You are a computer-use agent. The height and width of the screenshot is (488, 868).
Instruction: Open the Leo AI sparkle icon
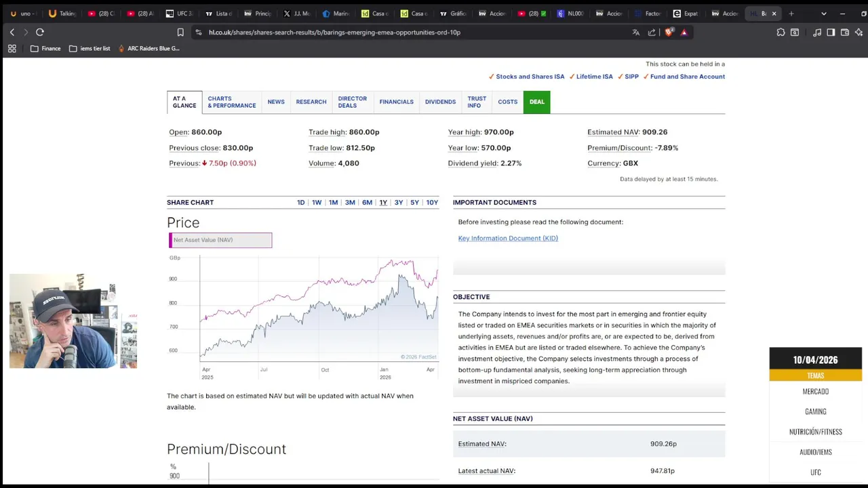point(859,32)
